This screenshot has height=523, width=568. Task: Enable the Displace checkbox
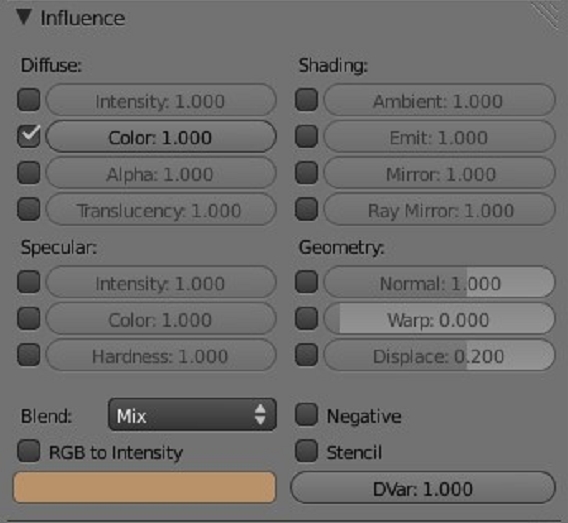306,355
